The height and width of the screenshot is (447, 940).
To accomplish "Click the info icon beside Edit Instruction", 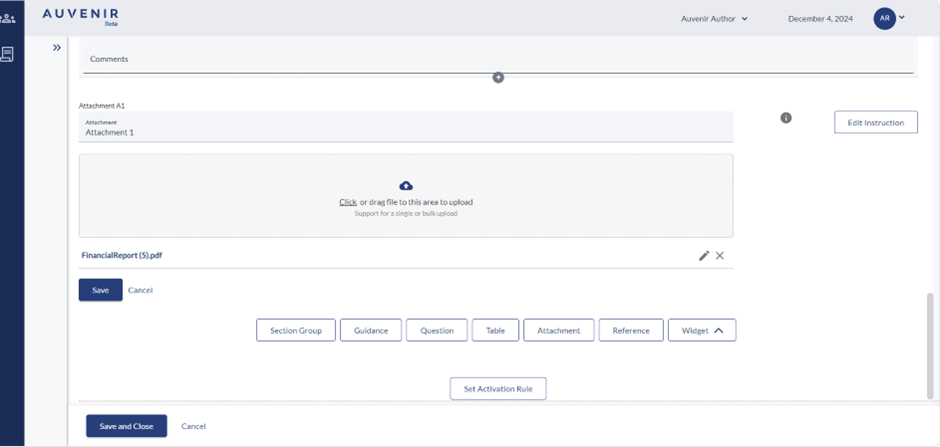I will click(785, 118).
